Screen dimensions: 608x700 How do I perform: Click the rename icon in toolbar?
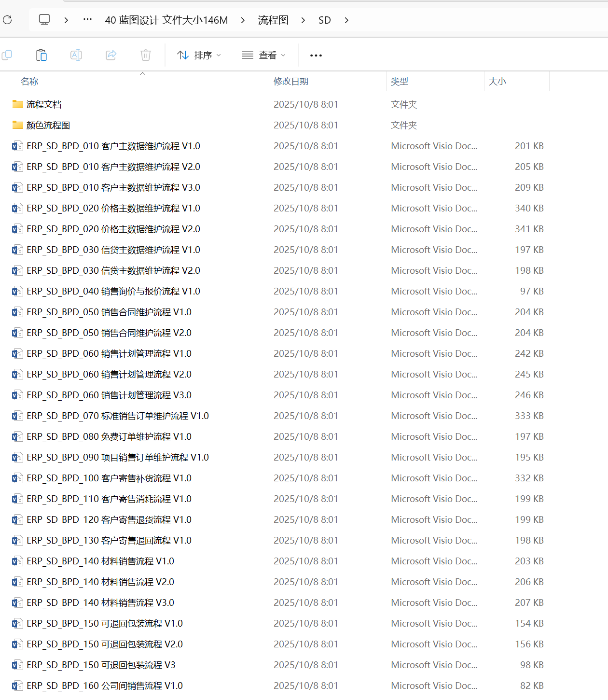tap(76, 55)
